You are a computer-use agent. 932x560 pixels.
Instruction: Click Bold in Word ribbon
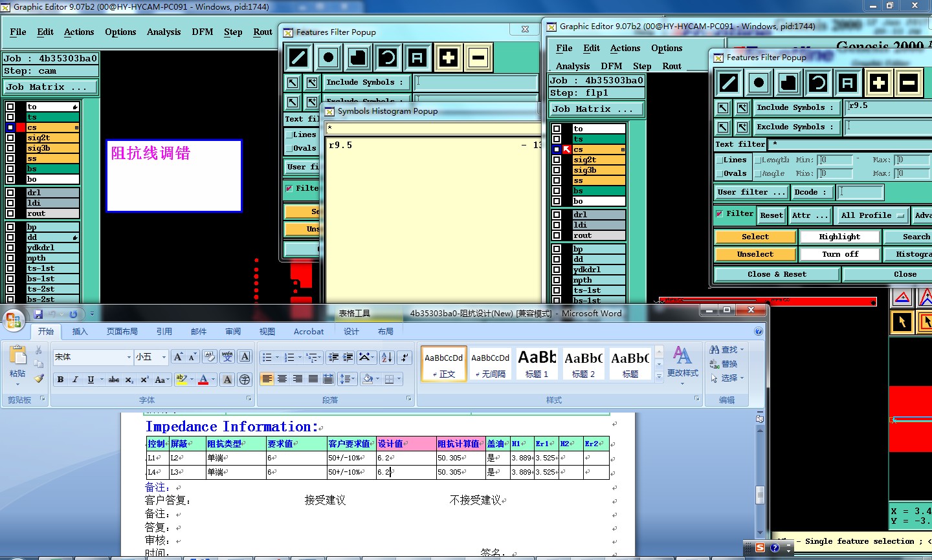click(60, 380)
